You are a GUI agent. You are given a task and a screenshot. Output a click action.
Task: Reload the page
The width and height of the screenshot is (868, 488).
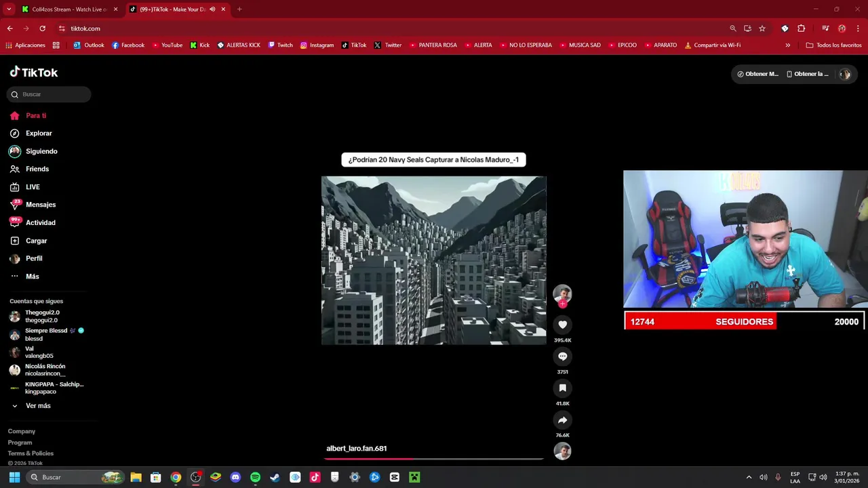pos(42,28)
